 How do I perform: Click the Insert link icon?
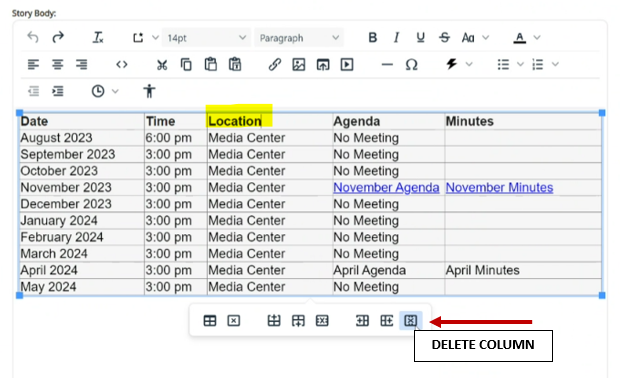(275, 64)
